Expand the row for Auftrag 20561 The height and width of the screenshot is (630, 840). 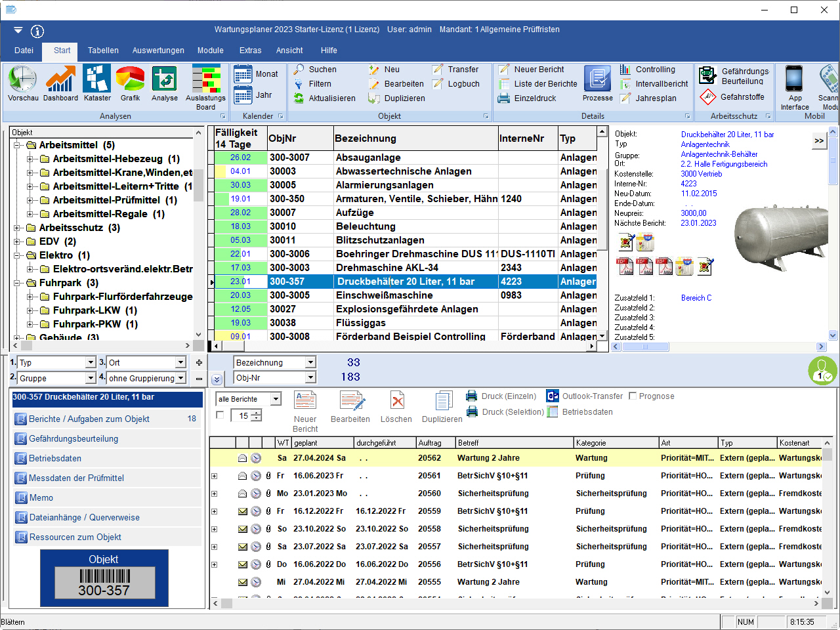click(214, 476)
